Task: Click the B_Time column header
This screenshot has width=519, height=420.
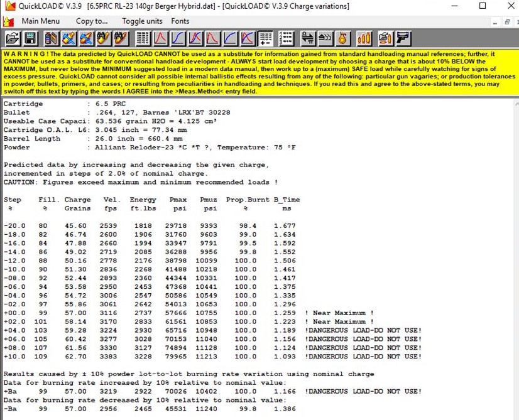Action: click(x=287, y=200)
